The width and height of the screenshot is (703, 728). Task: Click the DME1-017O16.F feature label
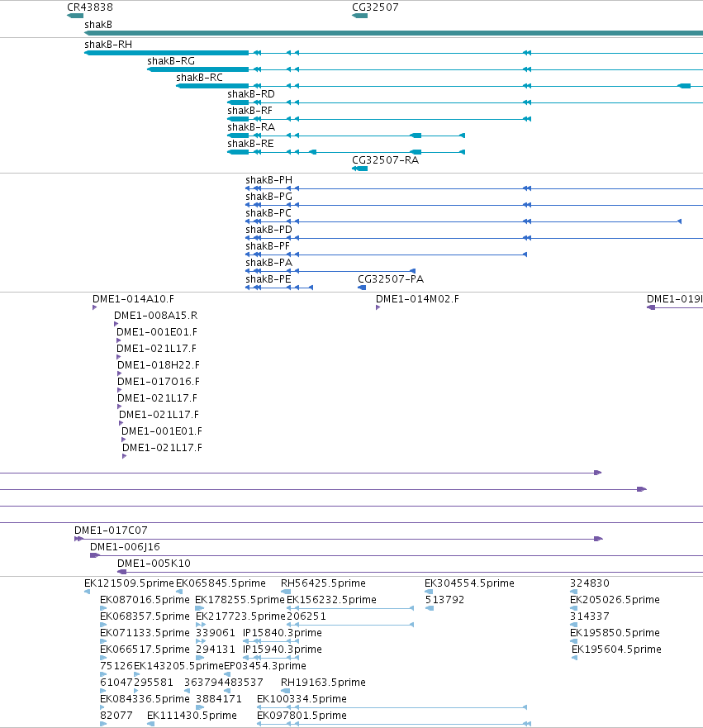pos(159,382)
